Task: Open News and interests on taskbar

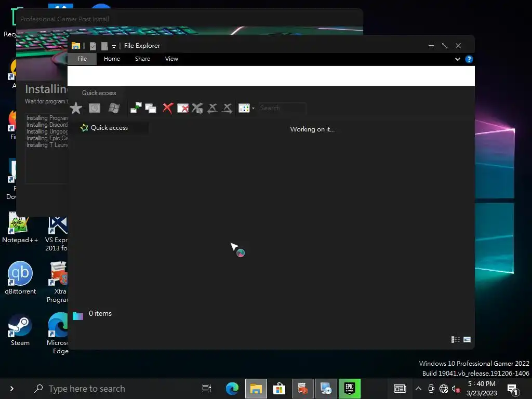Action: point(400,389)
